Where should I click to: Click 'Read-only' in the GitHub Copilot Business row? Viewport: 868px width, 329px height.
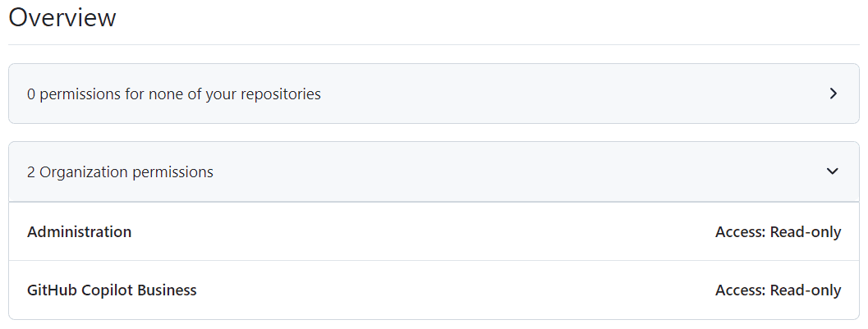click(x=806, y=290)
